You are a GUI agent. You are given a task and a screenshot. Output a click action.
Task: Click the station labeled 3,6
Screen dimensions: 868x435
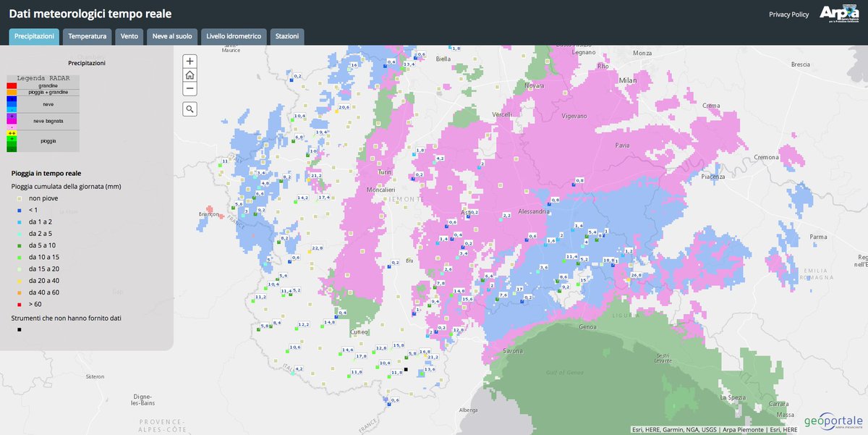[543, 266]
